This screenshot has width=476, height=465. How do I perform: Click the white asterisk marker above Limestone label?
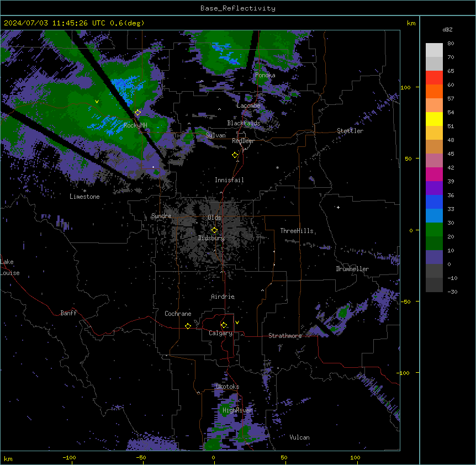click(x=84, y=191)
